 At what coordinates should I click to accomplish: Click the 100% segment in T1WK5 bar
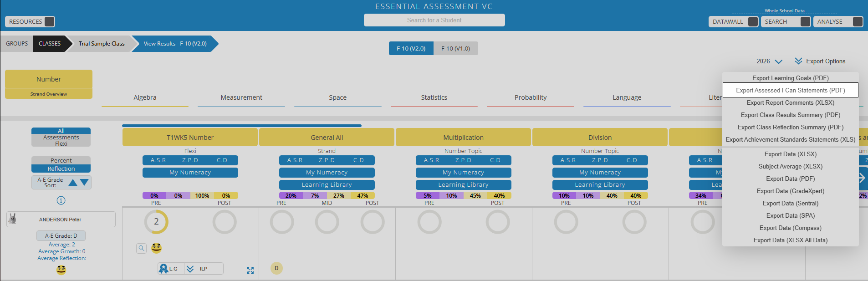(x=202, y=196)
